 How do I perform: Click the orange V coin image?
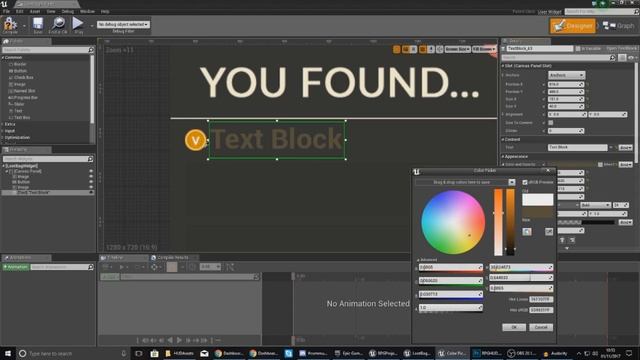pos(195,140)
